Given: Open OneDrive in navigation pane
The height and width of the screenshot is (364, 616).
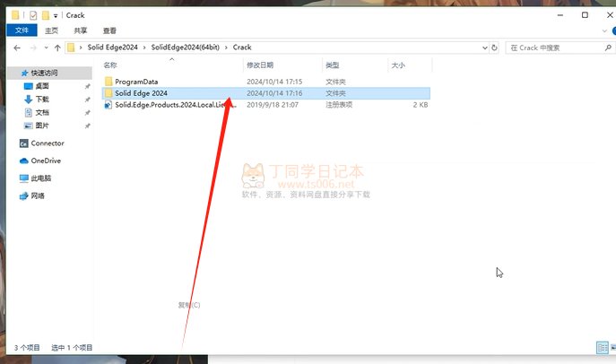Looking at the screenshot, I should (46, 160).
